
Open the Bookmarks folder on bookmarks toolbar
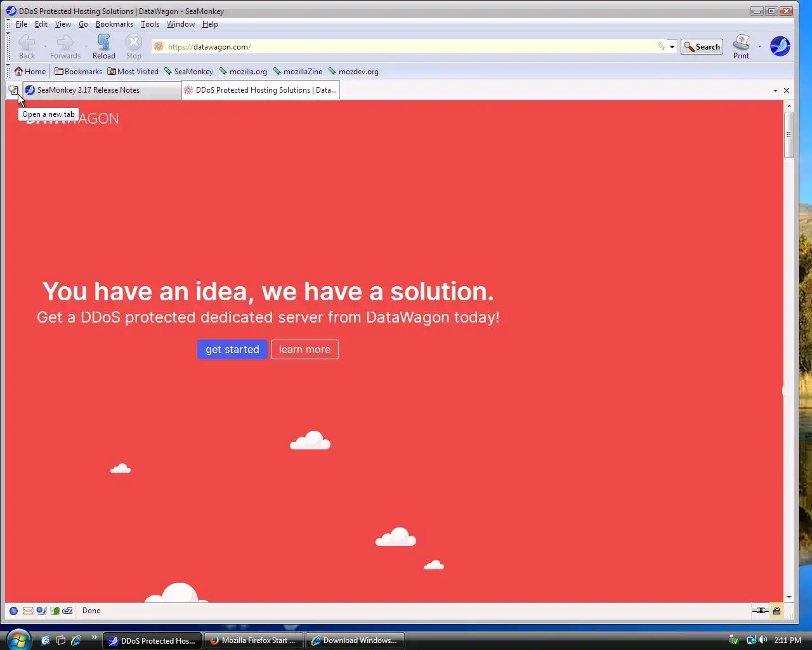coord(78,72)
